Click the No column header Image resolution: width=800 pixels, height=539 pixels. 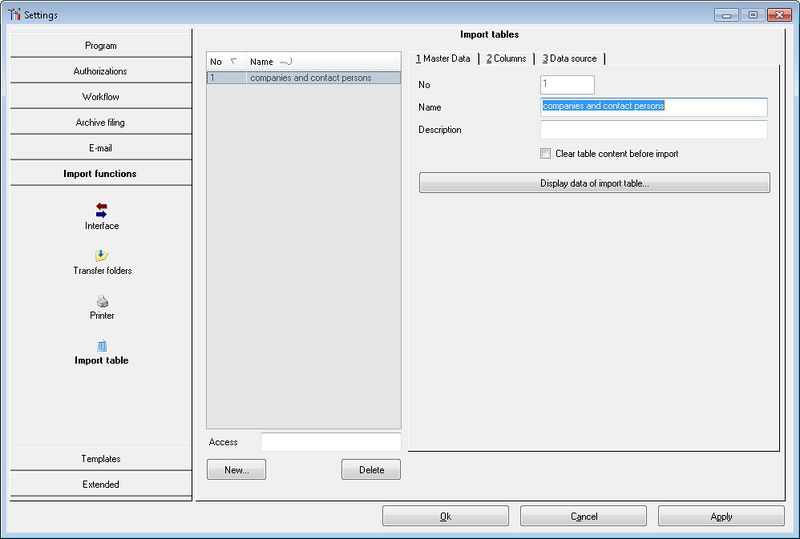point(227,61)
